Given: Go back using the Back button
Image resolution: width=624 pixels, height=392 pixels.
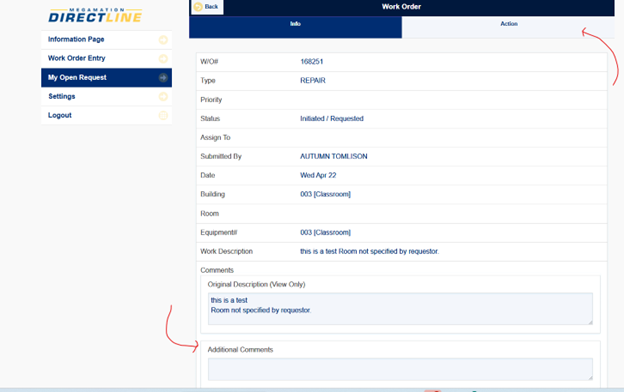Looking at the screenshot, I should click(207, 7).
